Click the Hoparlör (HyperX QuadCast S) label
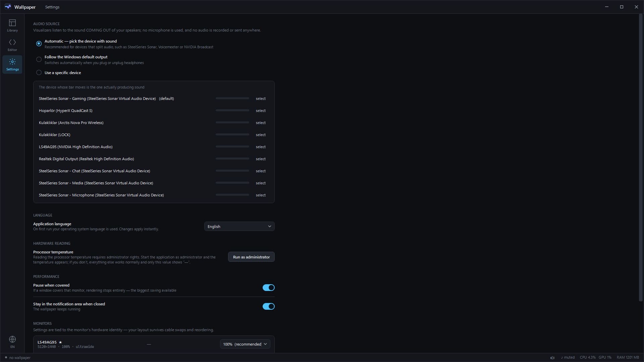 coord(66,111)
